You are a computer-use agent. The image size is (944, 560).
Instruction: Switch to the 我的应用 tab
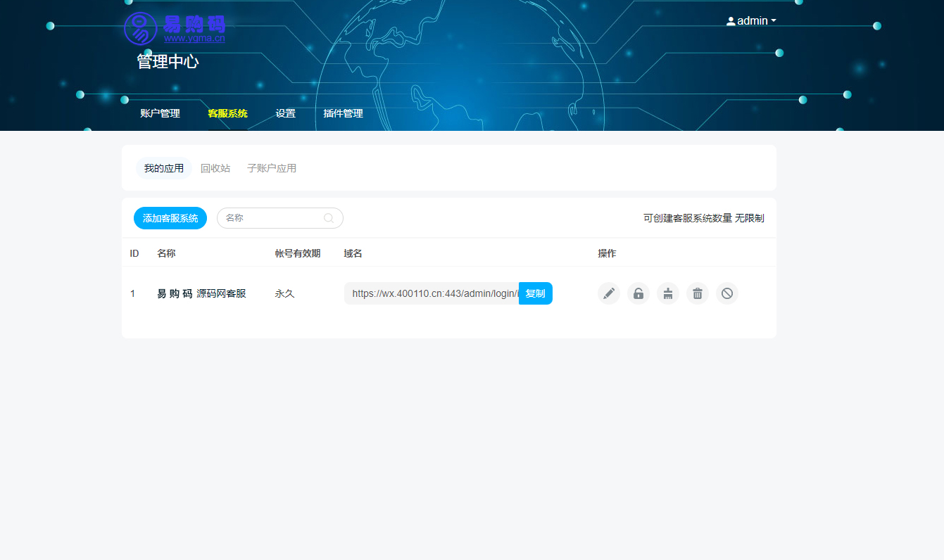(164, 168)
